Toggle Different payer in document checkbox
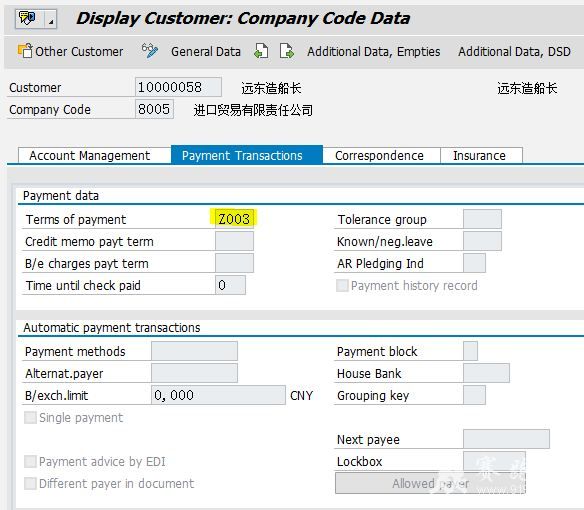The width and height of the screenshot is (584, 510). pos(30,484)
